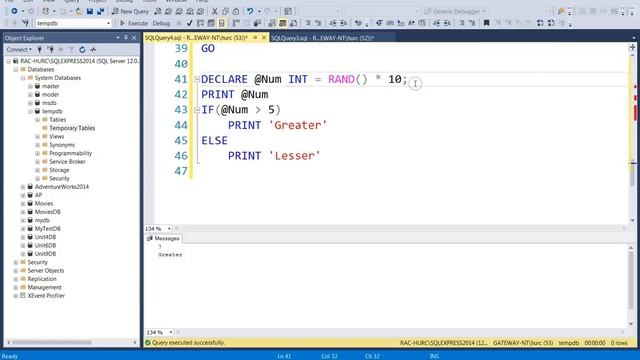Expand the master database node
The width and height of the screenshot is (640, 360).
(x=30, y=87)
